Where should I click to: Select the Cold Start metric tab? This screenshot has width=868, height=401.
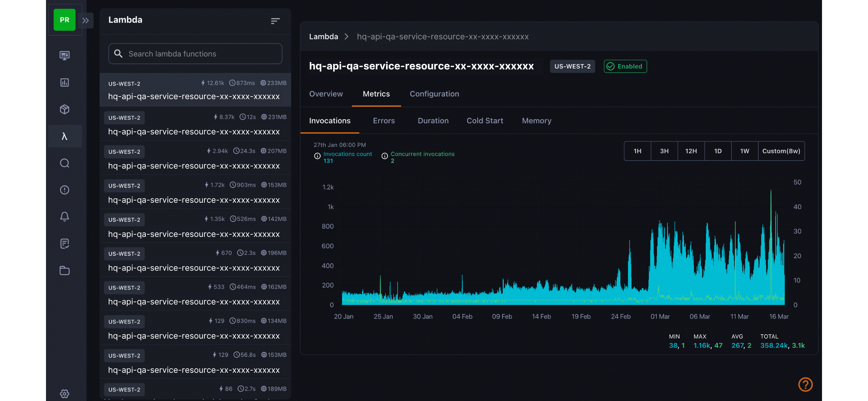[x=485, y=121]
